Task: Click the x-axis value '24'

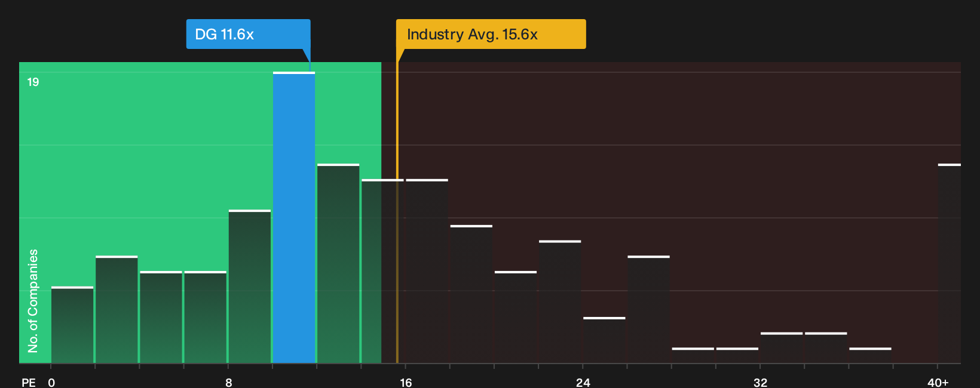Action: click(583, 382)
